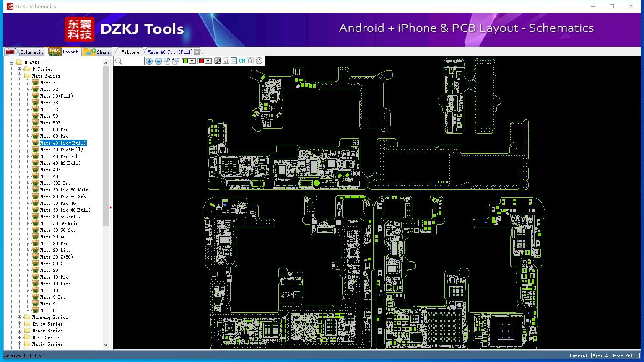The width and height of the screenshot is (644, 362).
Task: Click the magnifier search icon in the toolbar
Action: tap(119, 61)
